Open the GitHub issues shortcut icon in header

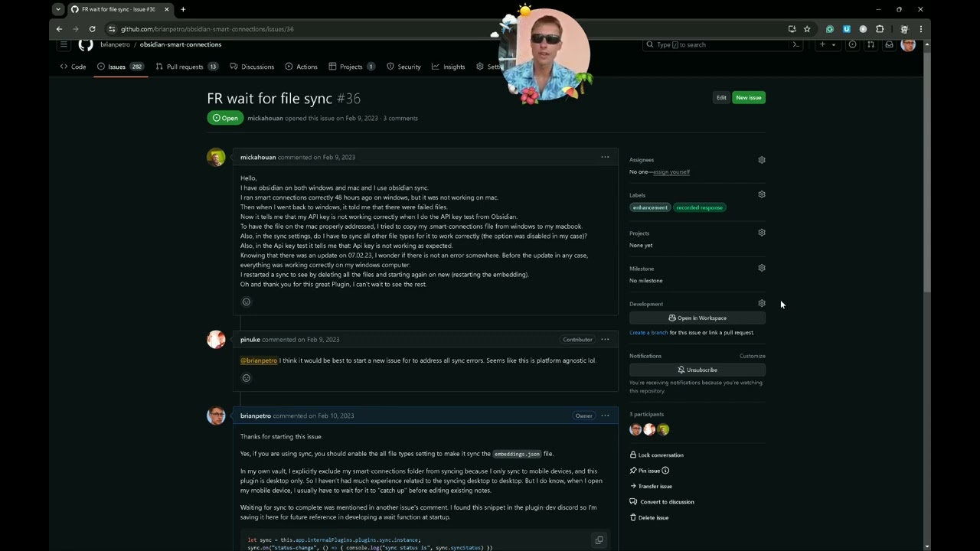[852, 44]
